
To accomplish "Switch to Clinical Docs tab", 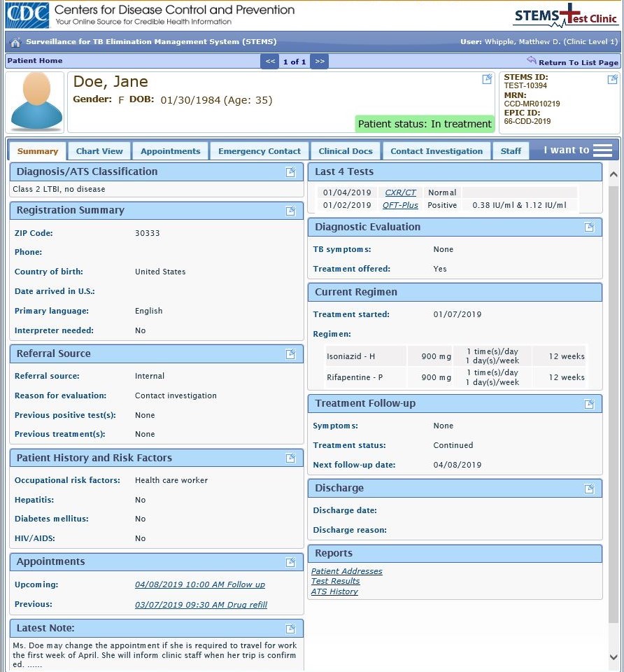I will [346, 151].
